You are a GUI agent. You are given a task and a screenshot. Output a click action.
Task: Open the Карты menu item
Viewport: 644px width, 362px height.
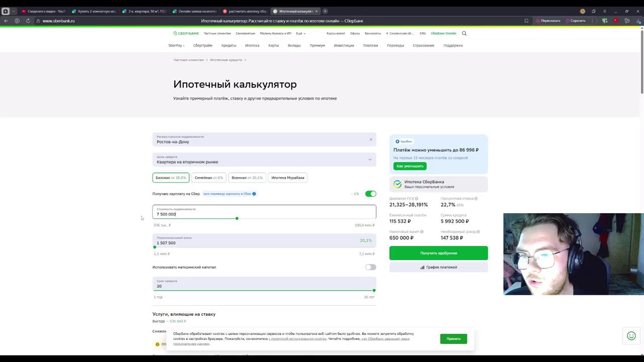pyautogui.click(x=273, y=45)
